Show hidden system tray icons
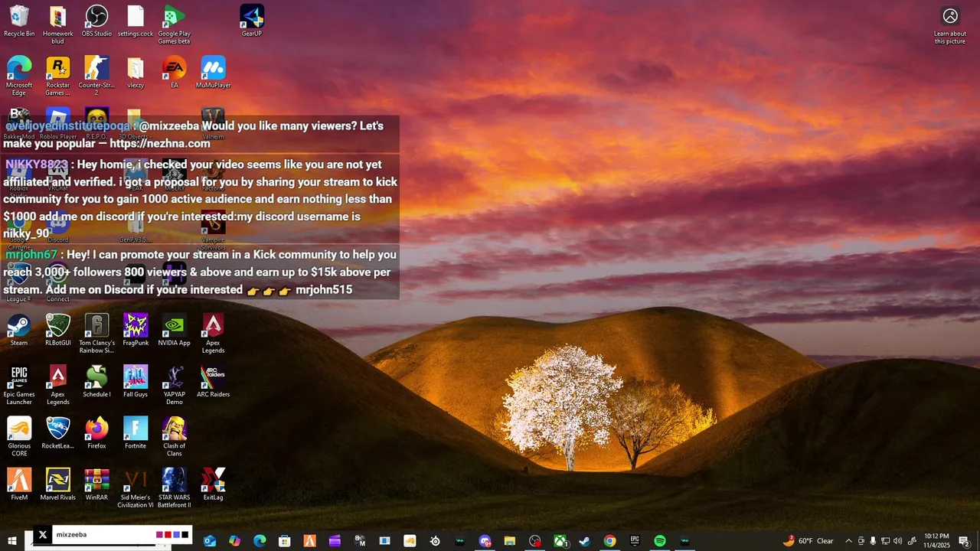Screen dimensions: 980x551 (848, 541)
